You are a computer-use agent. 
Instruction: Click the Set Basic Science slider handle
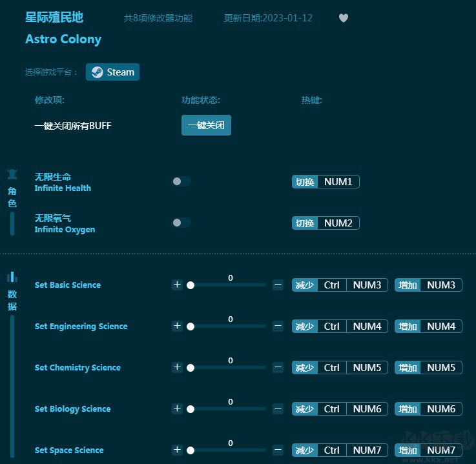[x=191, y=285]
